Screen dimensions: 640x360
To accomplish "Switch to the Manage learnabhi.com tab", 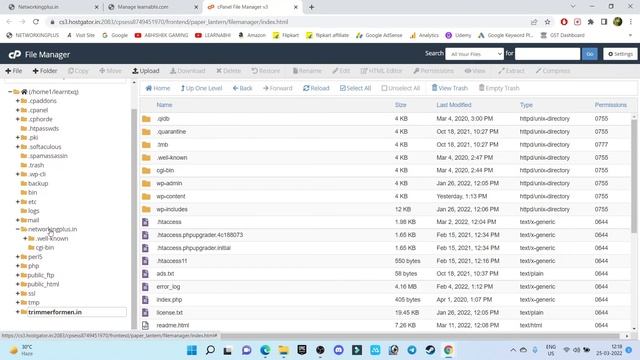I will (x=153, y=7).
